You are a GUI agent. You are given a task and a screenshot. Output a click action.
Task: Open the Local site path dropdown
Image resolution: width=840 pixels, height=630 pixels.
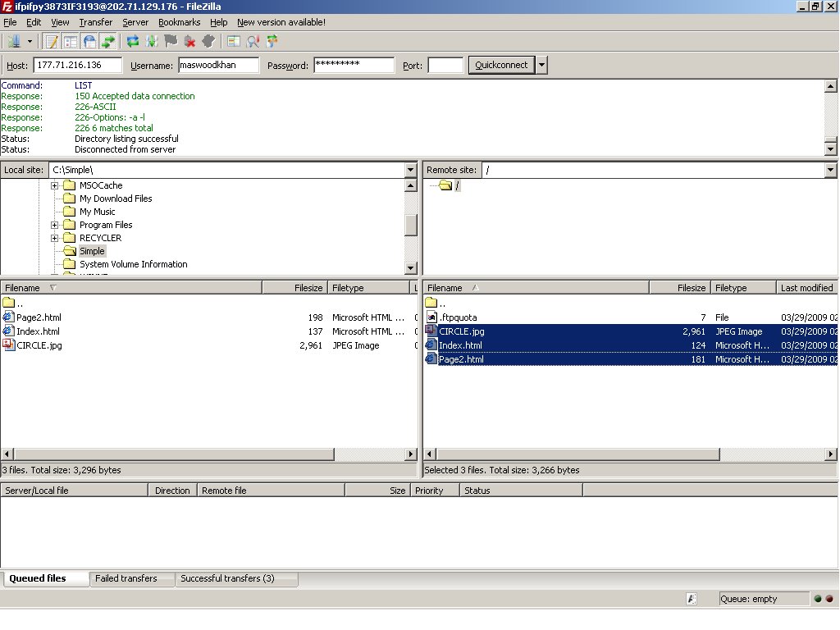(410, 170)
